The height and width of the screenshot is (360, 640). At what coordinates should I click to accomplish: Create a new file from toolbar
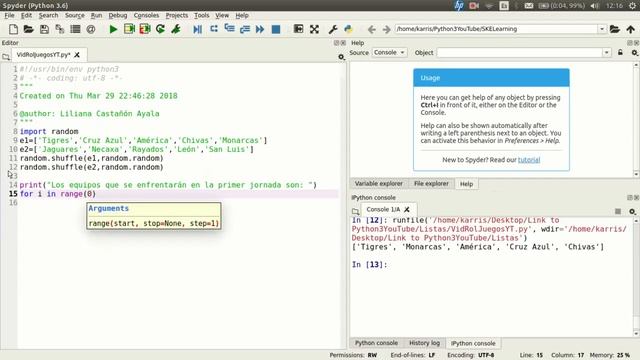(13, 29)
